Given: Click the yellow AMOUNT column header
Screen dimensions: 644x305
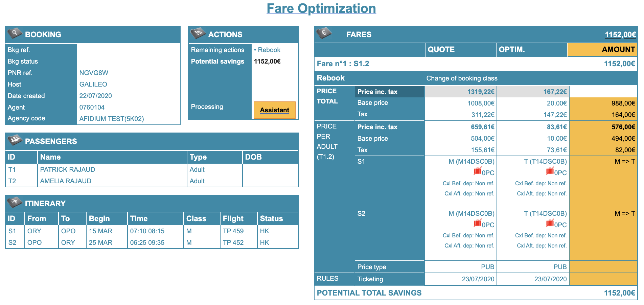Looking at the screenshot, I should [618, 50].
